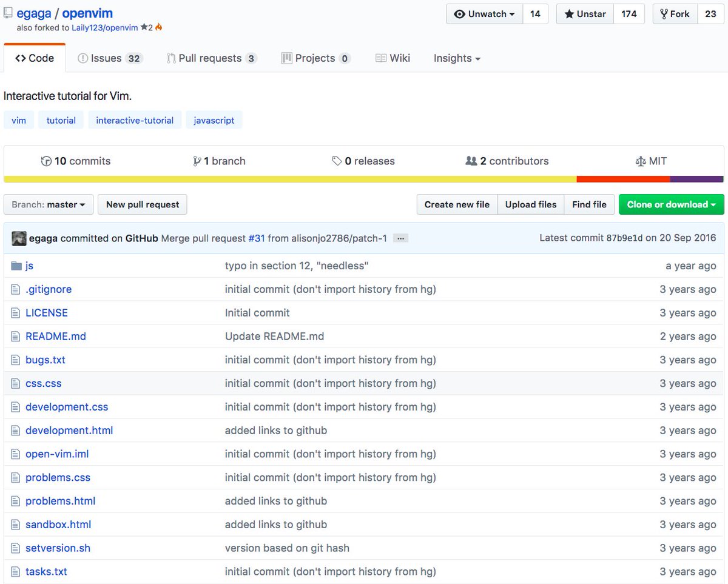The height and width of the screenshot is (584, 728).
Task: Click the repository book icon beside egaga
Action: pyautogui.click(x=8, y=13)
